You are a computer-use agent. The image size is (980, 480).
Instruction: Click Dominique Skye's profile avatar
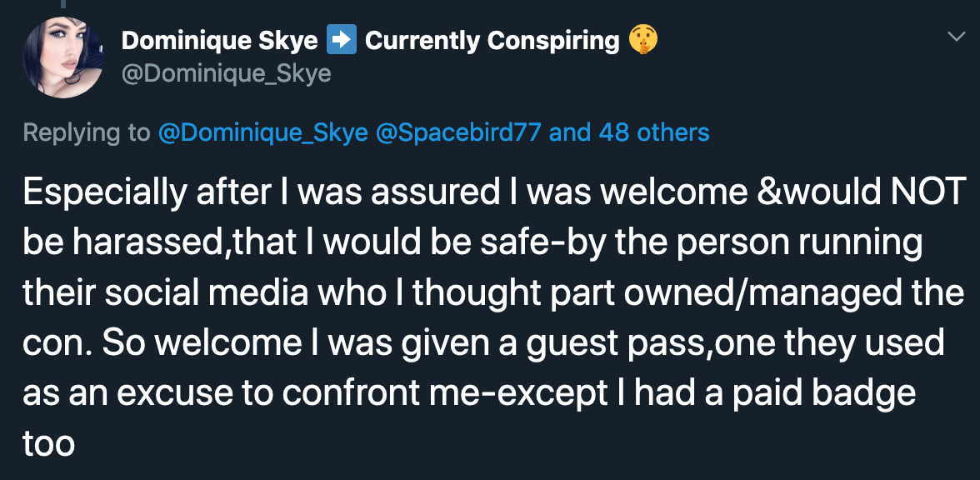click(63, 57)
